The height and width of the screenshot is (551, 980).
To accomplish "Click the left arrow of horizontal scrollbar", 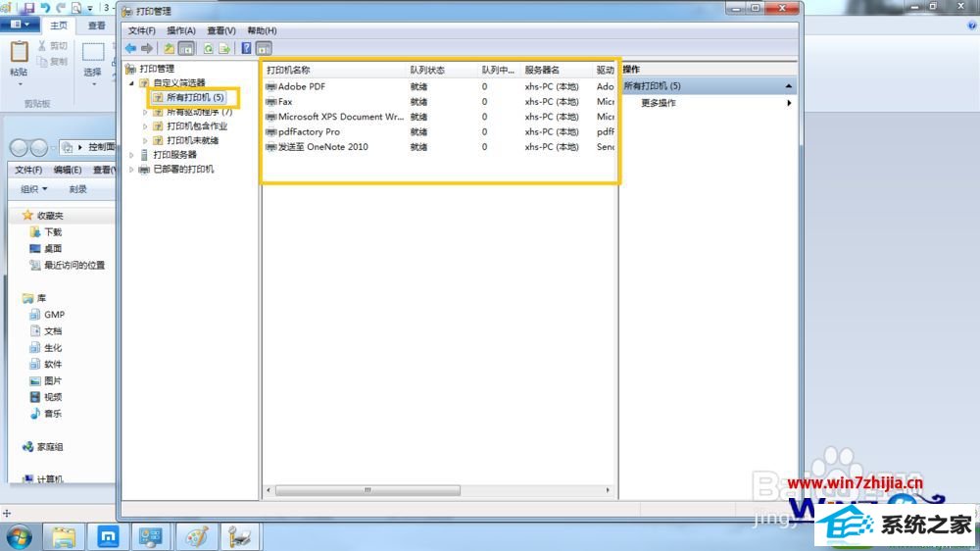I will 269,490.
